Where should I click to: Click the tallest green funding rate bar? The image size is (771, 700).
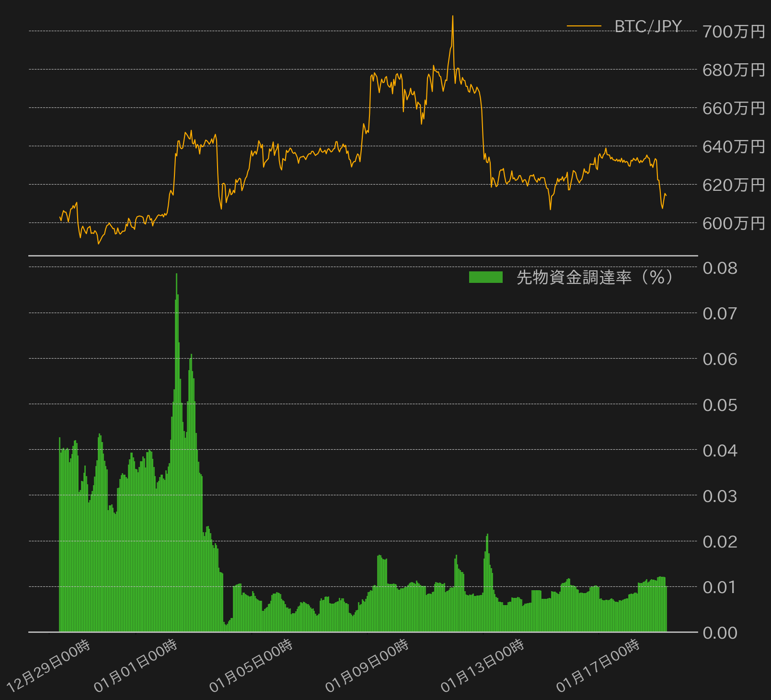pyautogui.click(x=176, y=453)
